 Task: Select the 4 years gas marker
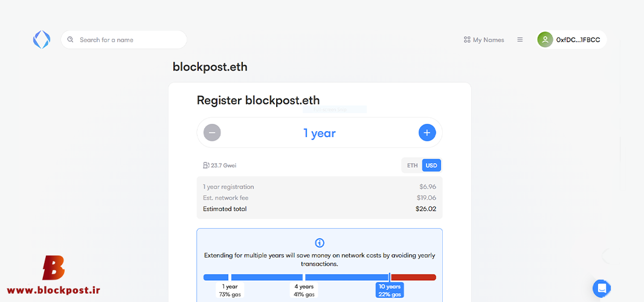304,290
